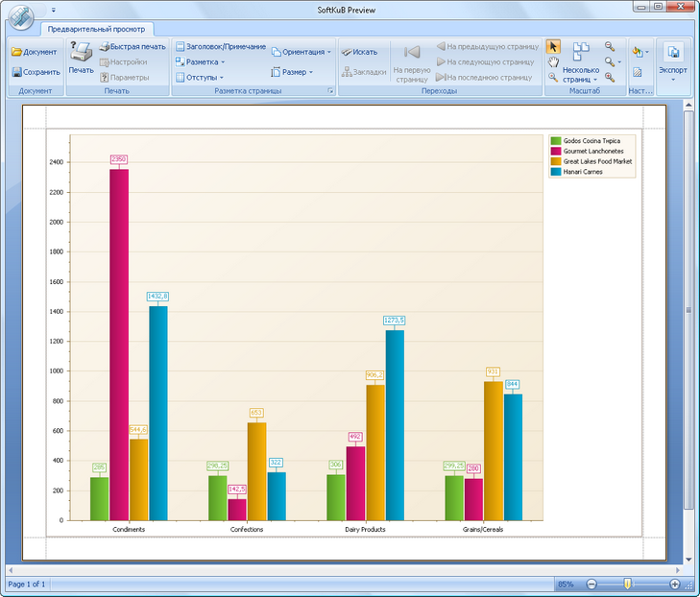Click the large Печать printer icon
700x597 pixels.
coord(81,55)
